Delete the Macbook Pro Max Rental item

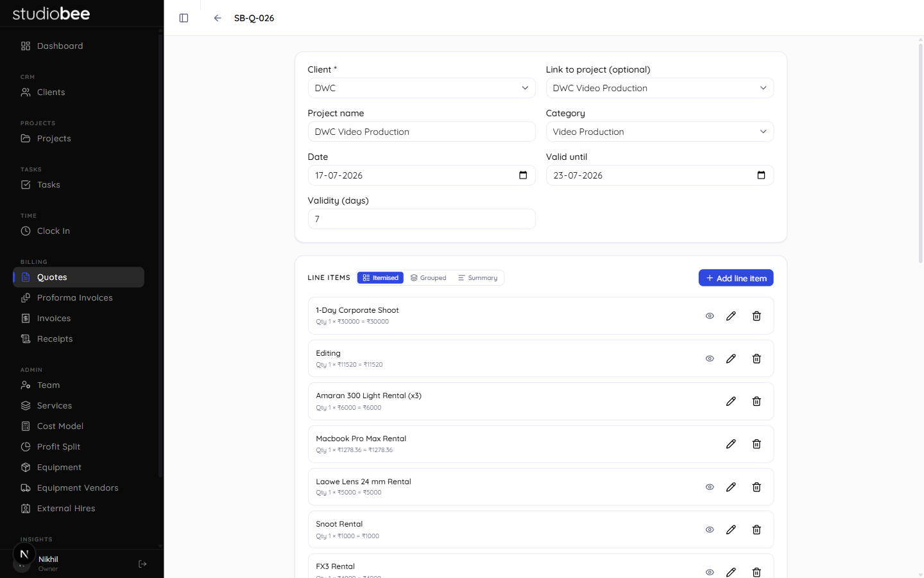(757, 444)
